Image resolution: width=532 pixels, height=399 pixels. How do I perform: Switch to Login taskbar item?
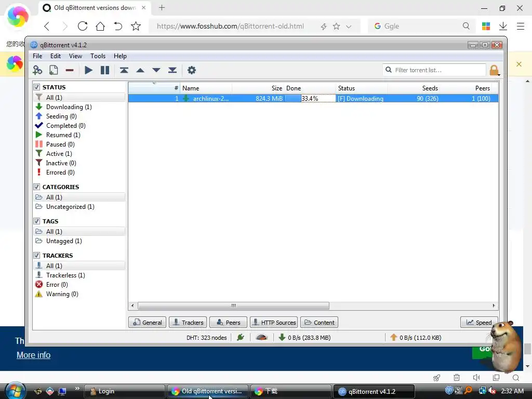click(124, 391)
